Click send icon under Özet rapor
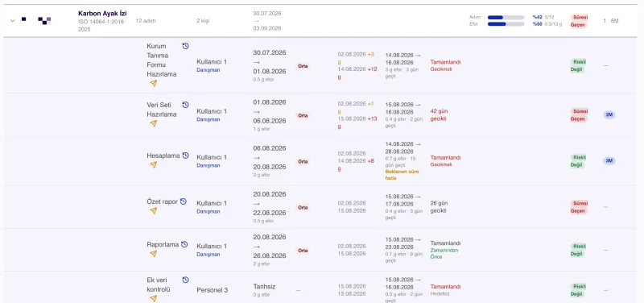644x303 pixels. point(153,210)
